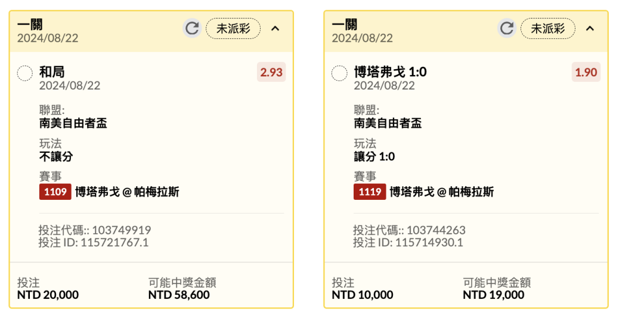Collapse the left bet card with the chevron
This screenshot has height=321, width=644.
click(x=275, y=29)
